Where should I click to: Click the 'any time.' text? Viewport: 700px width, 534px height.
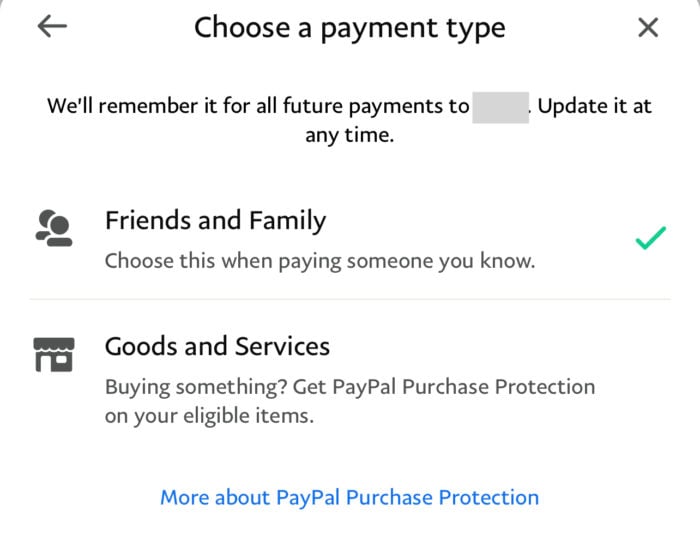pos(350,135)
